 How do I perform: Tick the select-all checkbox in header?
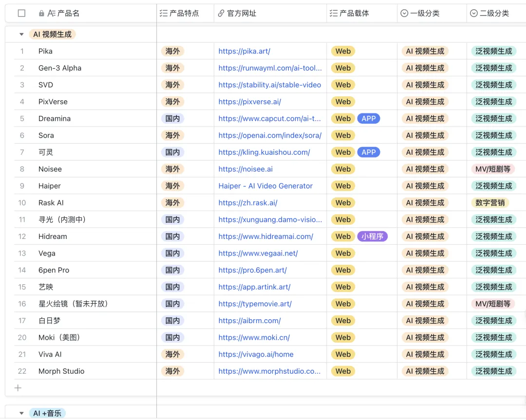click(x=21, y=13)
